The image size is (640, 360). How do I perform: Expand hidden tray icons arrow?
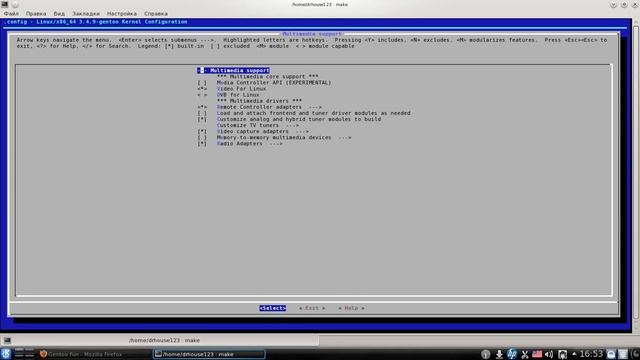coord(574,354)
